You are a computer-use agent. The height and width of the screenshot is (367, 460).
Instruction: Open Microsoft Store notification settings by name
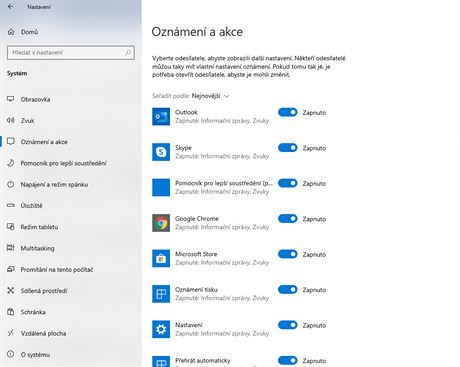(x=196, y=254)
